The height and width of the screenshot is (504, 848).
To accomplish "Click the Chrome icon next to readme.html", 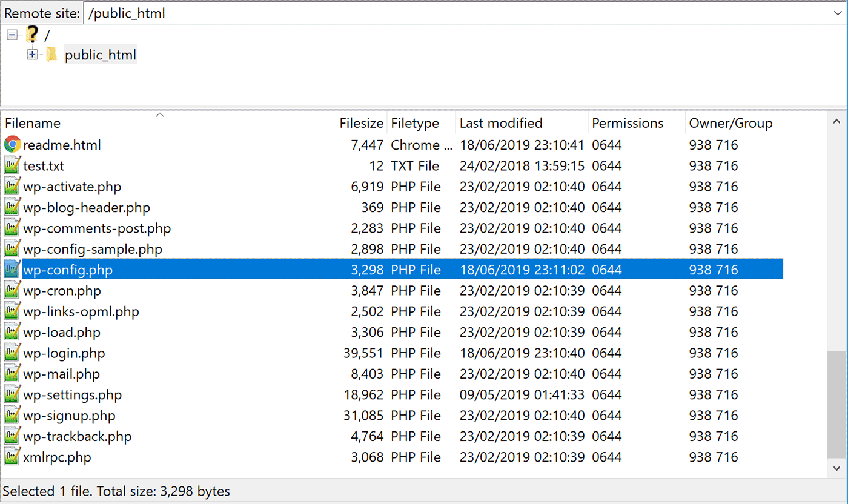I will pyautogui.click(x=13, y=145).
